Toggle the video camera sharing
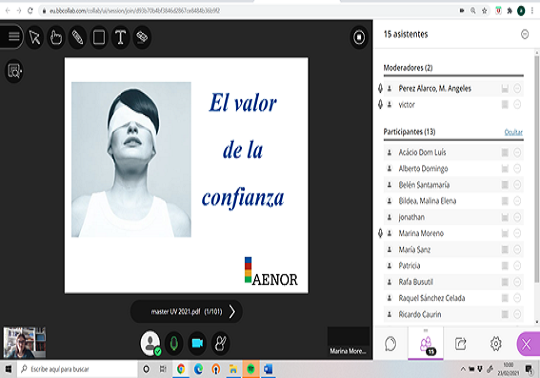The width and height of the screenshot is (540, 378). click(197, 343)
